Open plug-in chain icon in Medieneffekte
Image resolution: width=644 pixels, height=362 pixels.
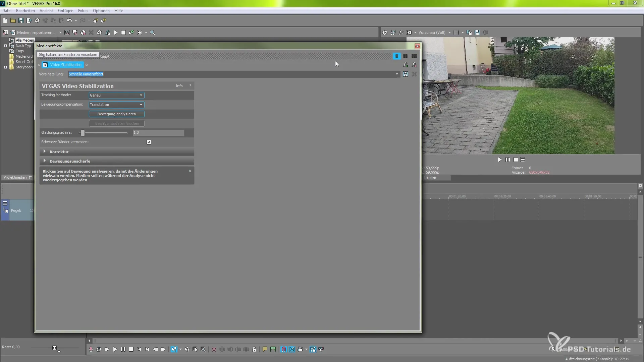coord(406,65)
